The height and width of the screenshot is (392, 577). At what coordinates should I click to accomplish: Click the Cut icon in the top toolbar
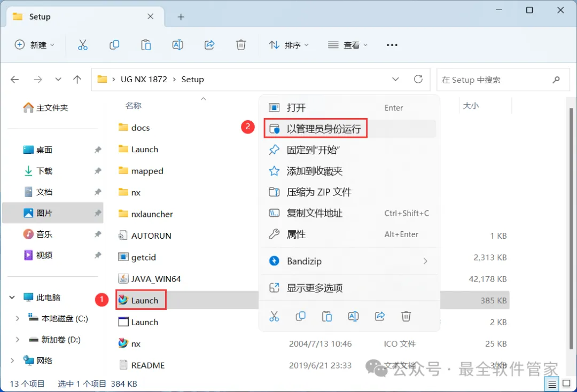[83, 45]
